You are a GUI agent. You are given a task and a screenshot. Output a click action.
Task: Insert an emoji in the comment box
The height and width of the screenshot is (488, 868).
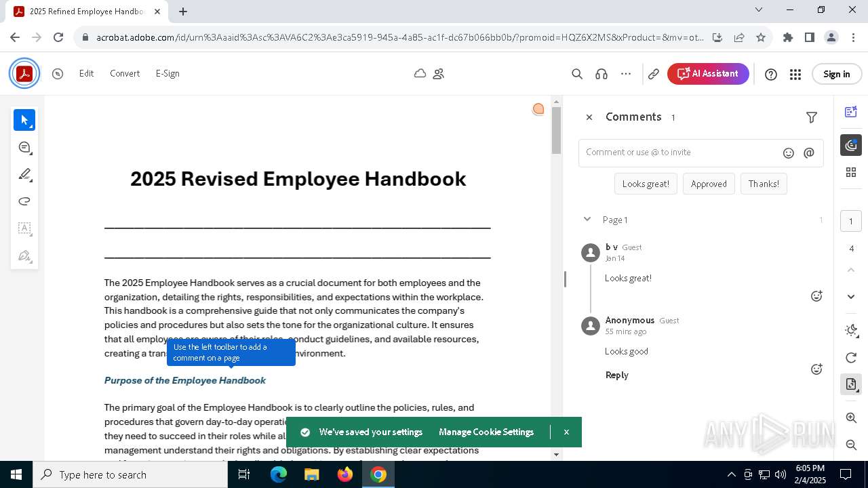pyautogui.click(x=789, y=153)
